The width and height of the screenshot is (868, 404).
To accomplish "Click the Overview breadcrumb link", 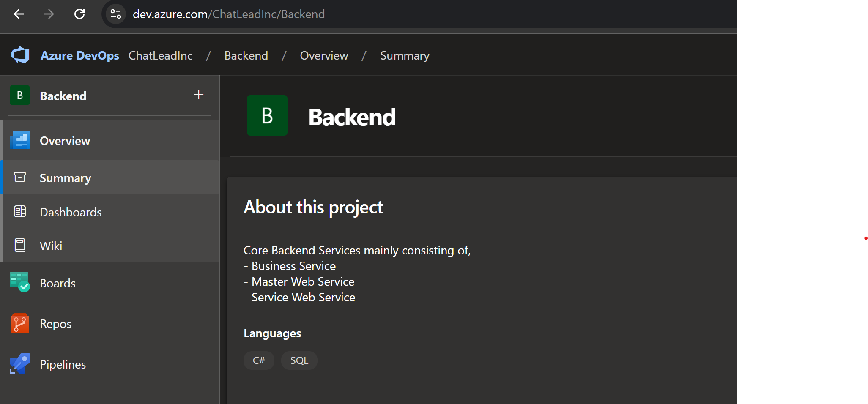I will coord(324,55).
